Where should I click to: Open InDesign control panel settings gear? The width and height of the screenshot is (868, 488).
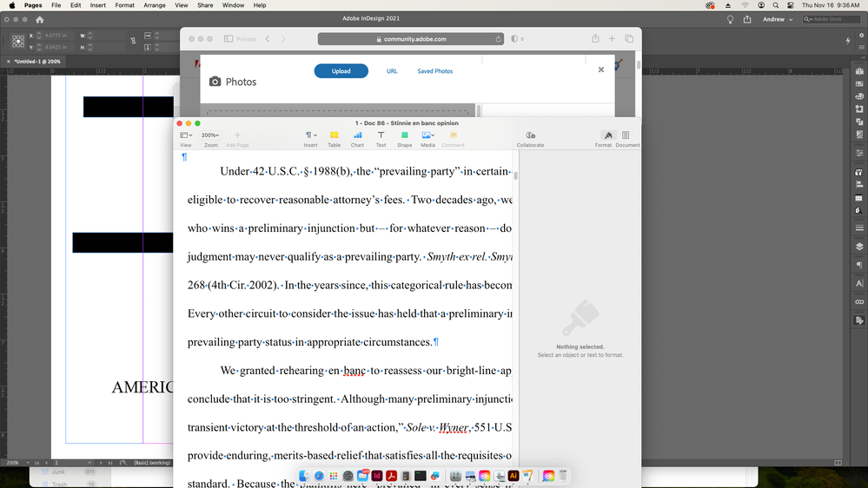pos(861,35)
